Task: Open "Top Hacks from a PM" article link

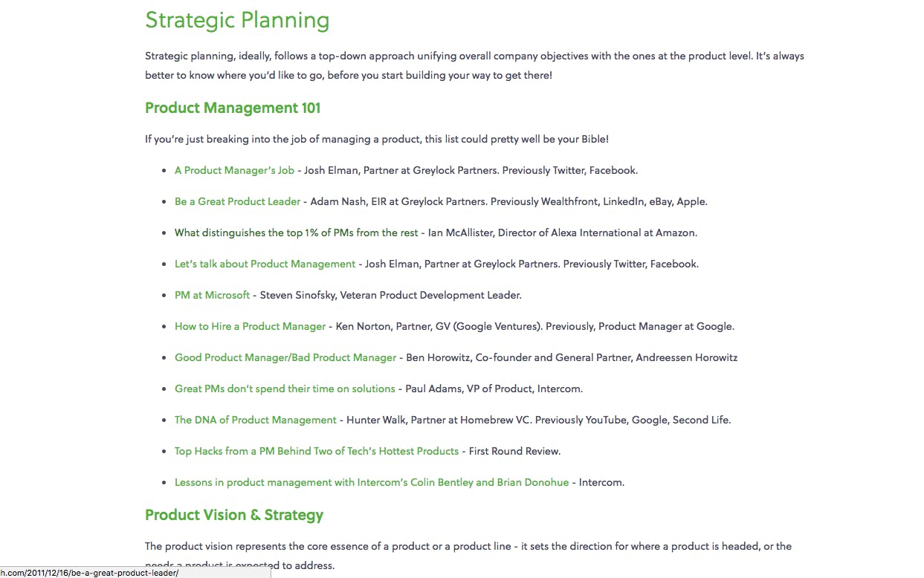Action: click(317, 451)
